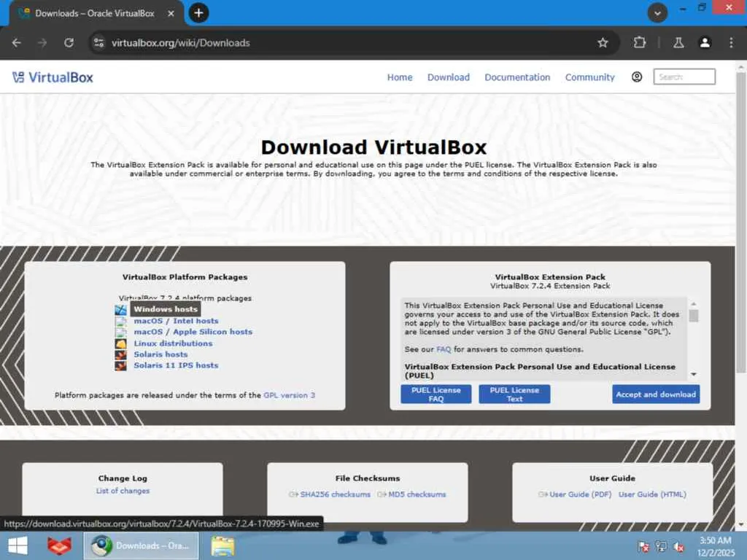Click the Linux distributions package icon
The image size is (747, 560).
click(120, 343)
